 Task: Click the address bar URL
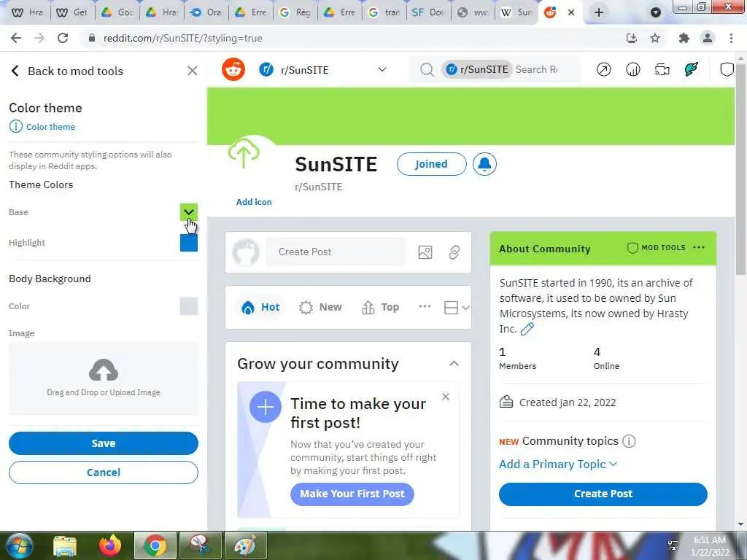183,38
